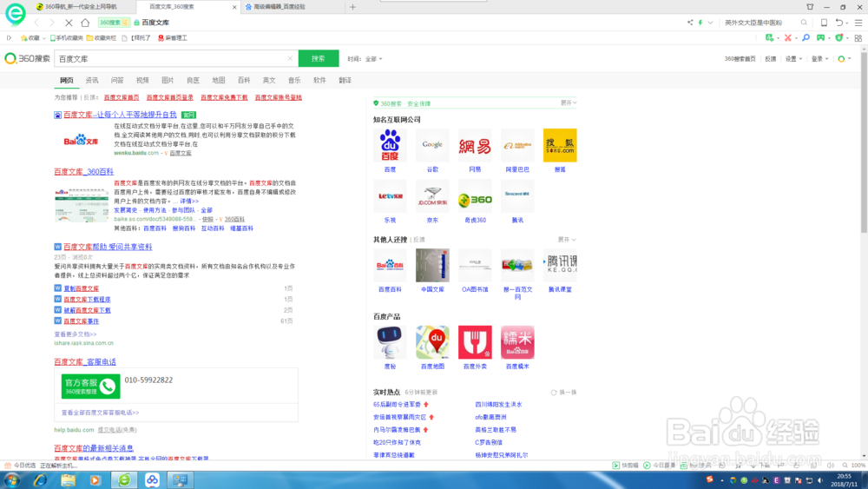Click the green shield security icon

pos(839,37)
